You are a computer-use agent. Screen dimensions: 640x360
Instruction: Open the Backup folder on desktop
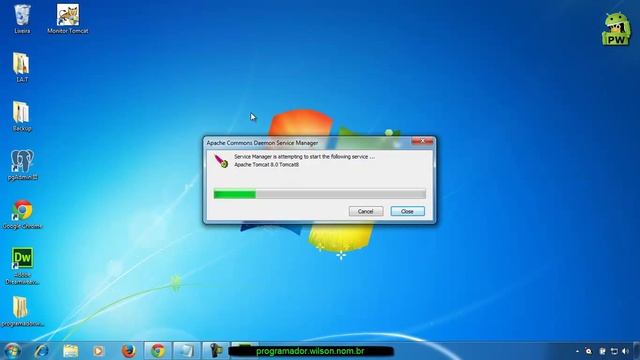tap(22, 116)
